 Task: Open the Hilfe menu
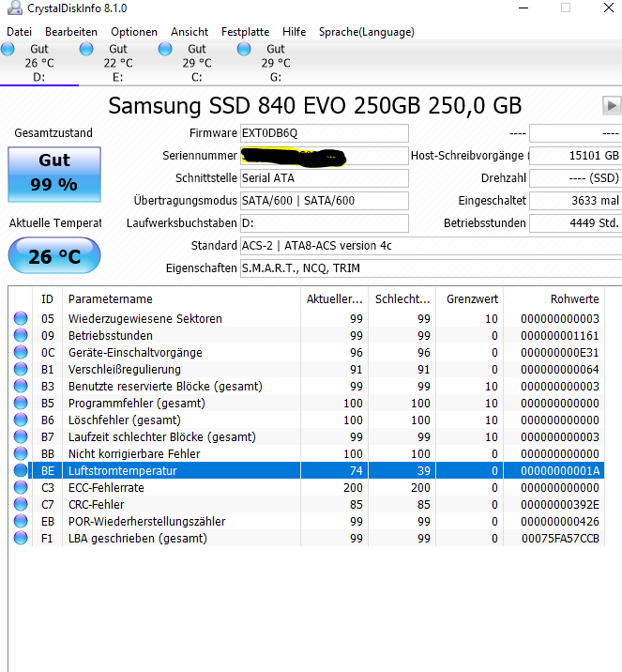(294, 32)
